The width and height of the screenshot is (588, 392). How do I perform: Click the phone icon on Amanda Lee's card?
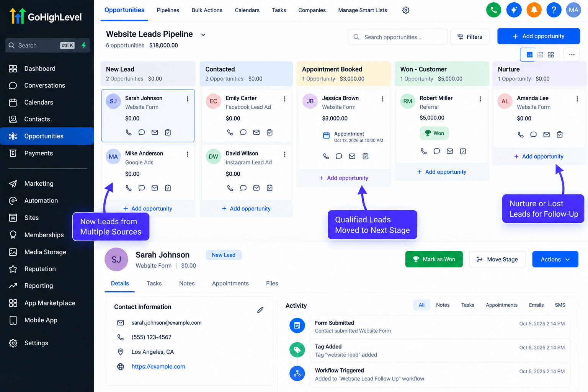click(x=521, y=135)
